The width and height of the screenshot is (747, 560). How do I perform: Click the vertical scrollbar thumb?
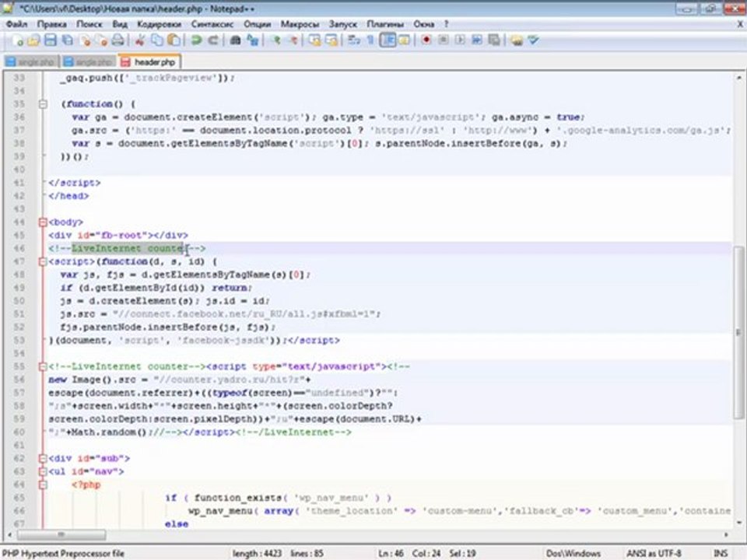click(738, 334)
